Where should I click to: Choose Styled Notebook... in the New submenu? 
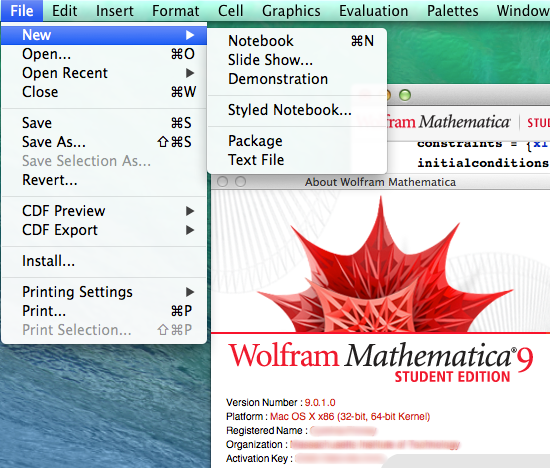(297, 110)
